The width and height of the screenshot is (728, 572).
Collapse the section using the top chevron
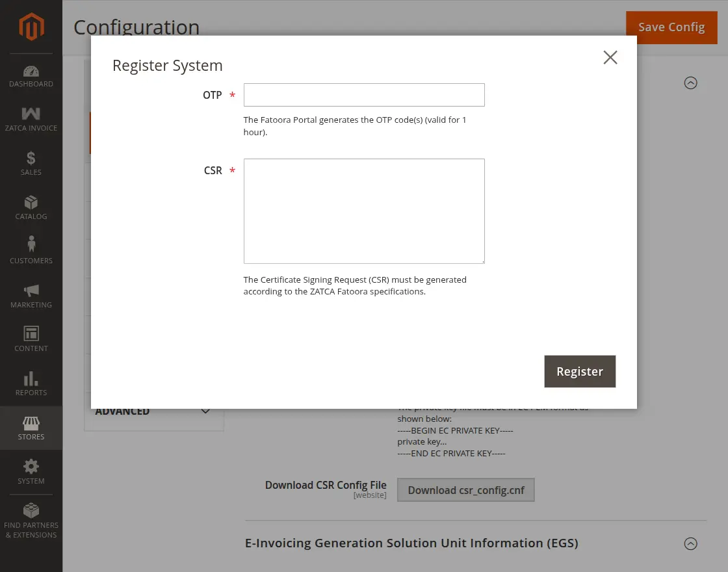[x=691, y=83]
